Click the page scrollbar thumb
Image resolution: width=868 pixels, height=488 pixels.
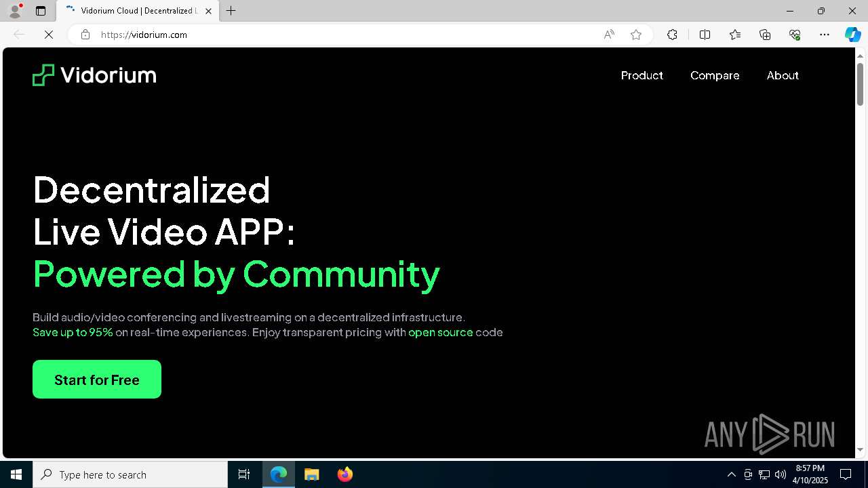pos(860,83)
